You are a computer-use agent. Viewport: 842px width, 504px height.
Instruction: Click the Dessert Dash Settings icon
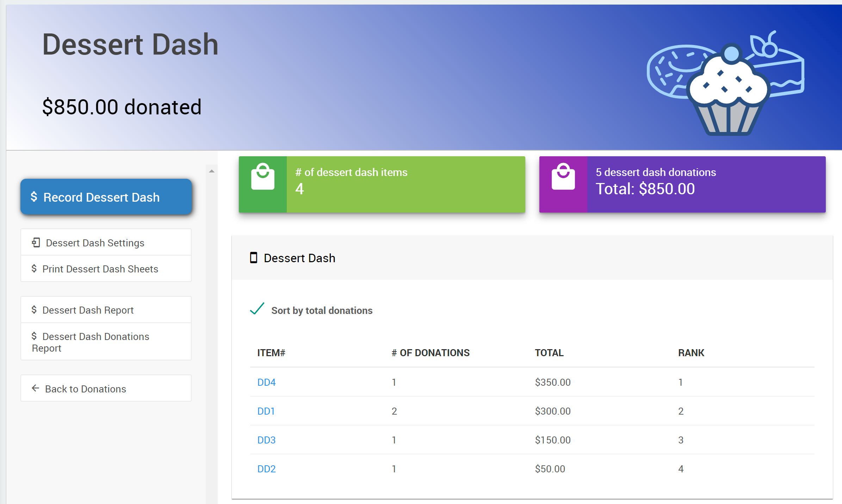(x=36, y=242)
